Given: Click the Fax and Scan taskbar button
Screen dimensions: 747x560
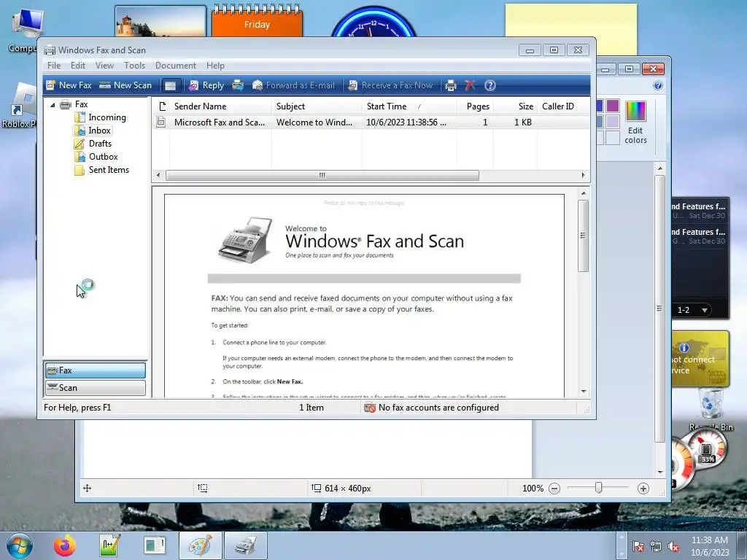Looking at the screenshot, I should [x=245, y=545].
